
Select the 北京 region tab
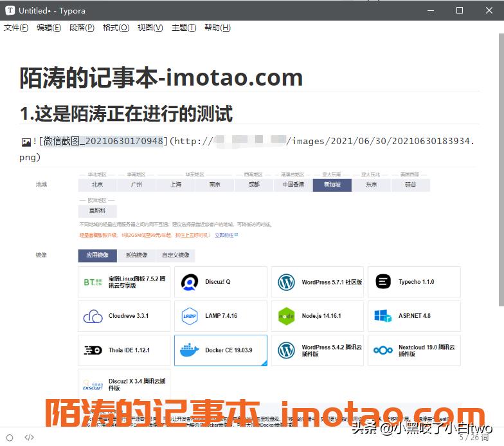click(x=98, y=185)
